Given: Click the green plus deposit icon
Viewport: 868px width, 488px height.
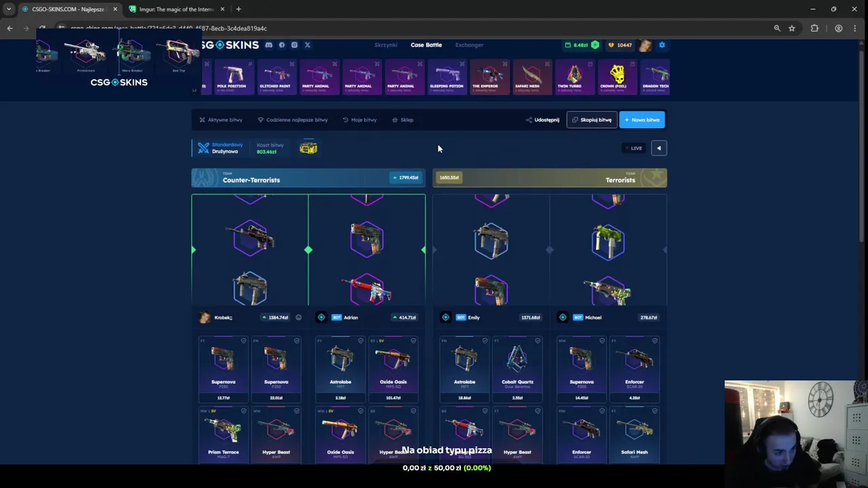Looking at the screenshot, I should 595,45.
